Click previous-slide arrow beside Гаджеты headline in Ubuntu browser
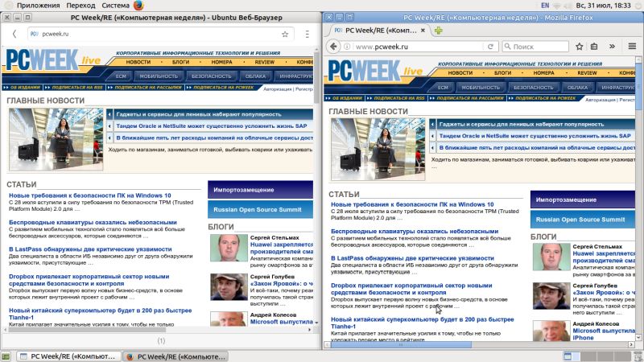The width and height of the screenshot is (644, 362). click(x=109, y=114)
